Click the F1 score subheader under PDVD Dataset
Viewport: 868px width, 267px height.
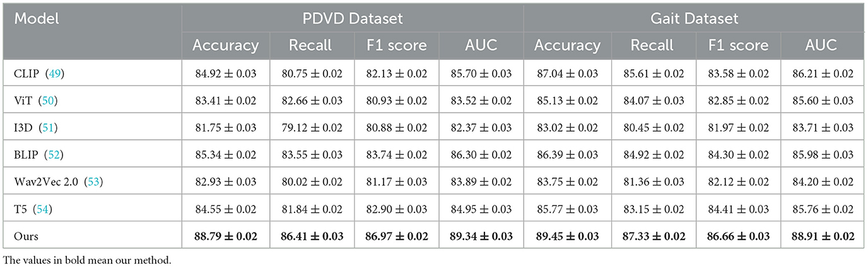pos(395,45)
